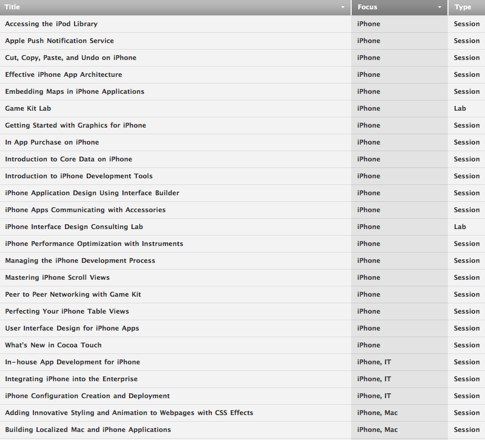Screen dimensions: 485x440
Task: Select "iPhone Configuration Creation and Deployment"
Action: 87,396
